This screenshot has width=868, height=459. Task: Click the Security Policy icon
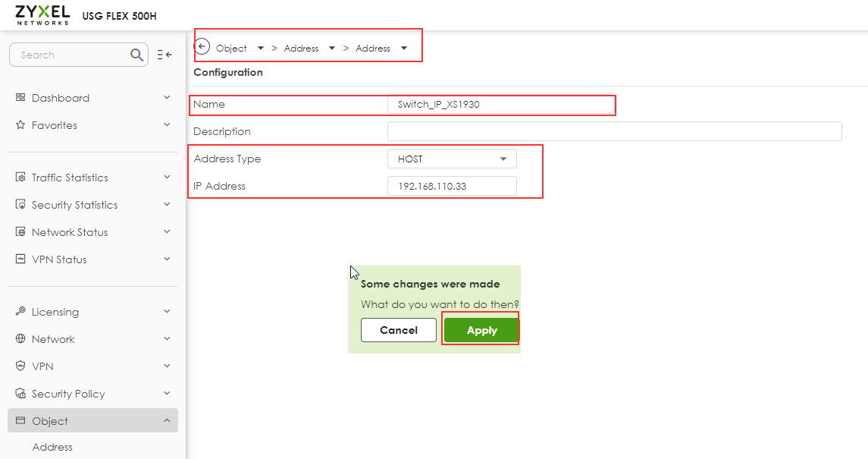click(x=20, y=393)
